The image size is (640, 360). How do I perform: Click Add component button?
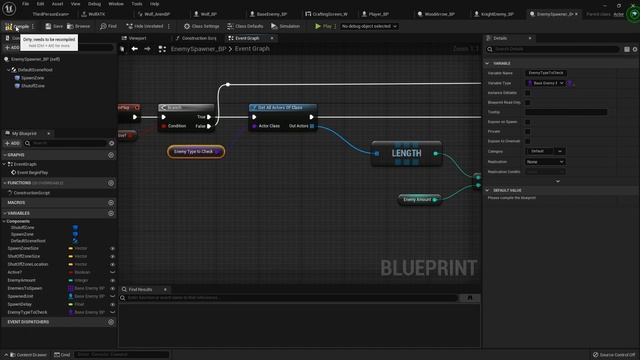click(12, 48)
